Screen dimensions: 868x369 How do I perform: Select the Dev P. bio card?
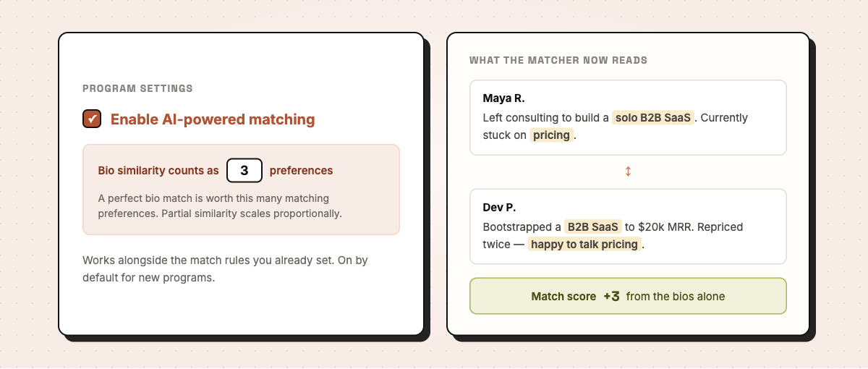tap(628, 226)
